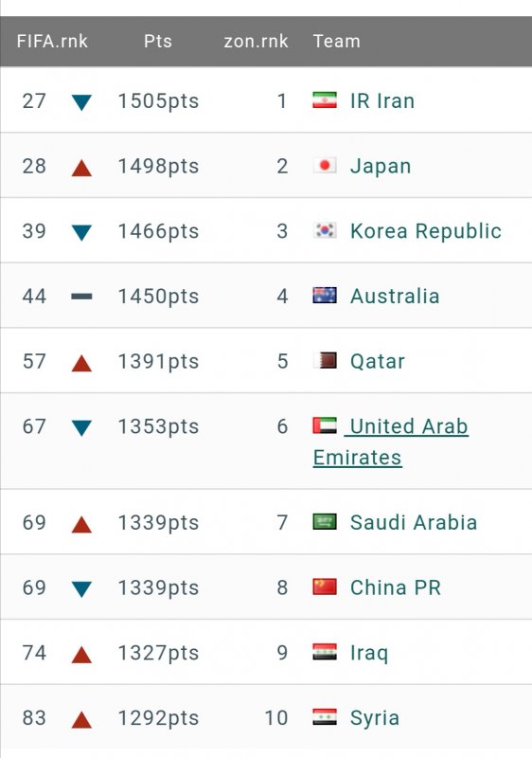Select Japan's 1498pts value

(x=158, y=167)
